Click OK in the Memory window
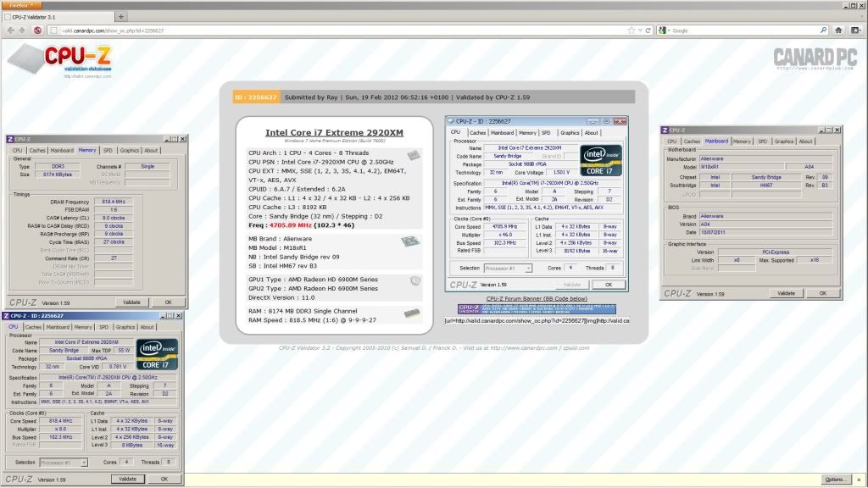This screenshot has width=868, height=488. pos(169,302)
